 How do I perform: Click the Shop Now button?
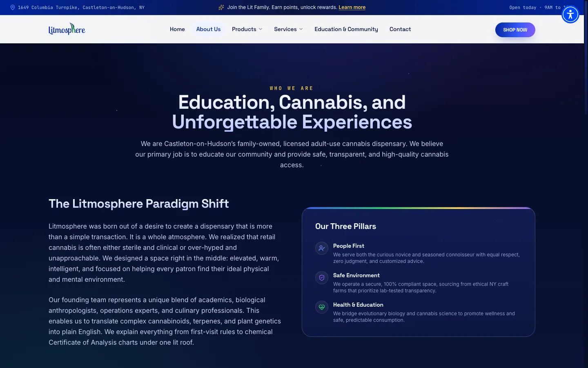[515, 30]
